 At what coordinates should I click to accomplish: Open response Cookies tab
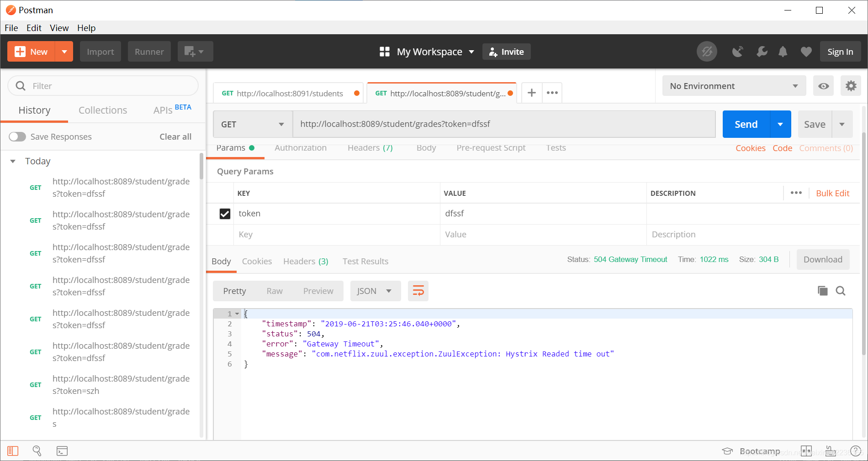click(257, 261)
